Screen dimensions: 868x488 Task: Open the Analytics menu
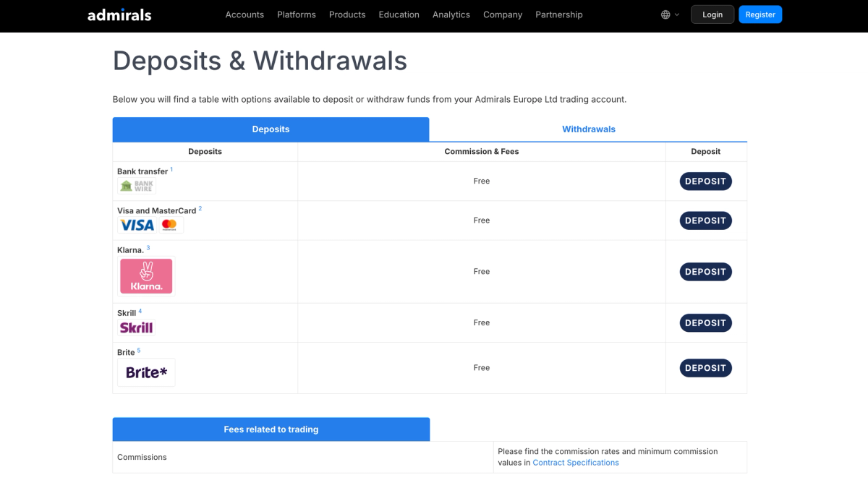451,14
